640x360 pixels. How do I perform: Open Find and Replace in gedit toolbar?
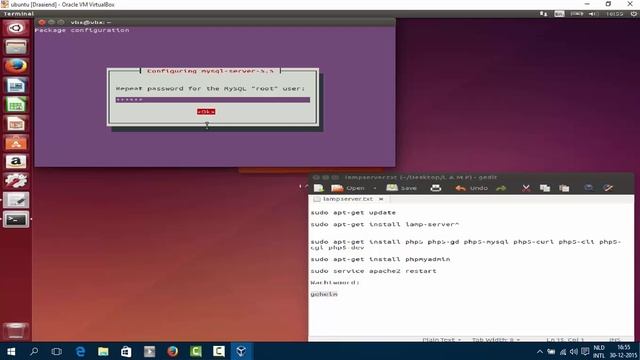coord(608,188)
